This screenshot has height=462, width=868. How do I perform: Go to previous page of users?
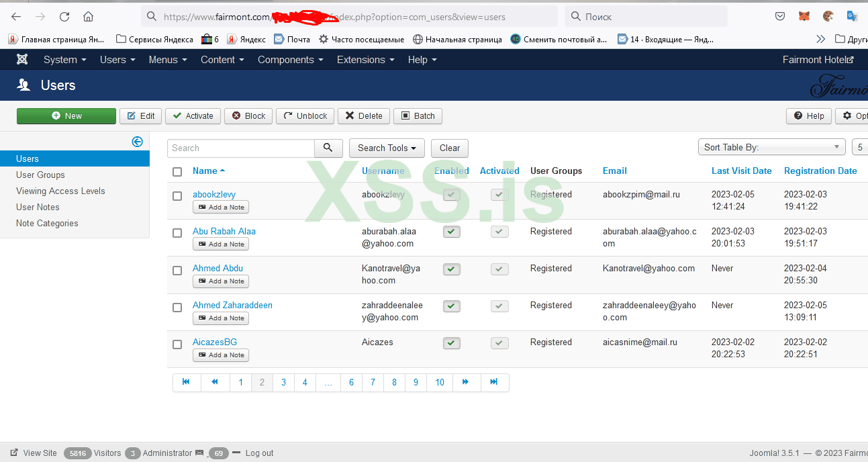tap(215, 382)
